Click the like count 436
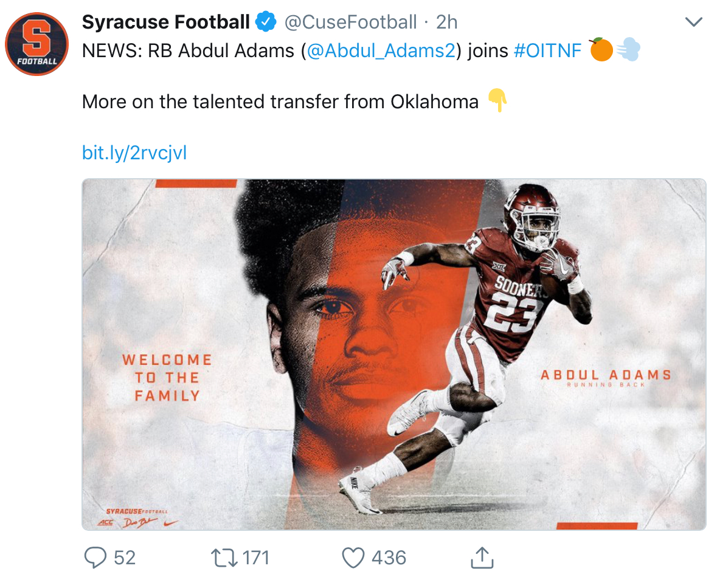Image resolution: width=717 pixels, height=588 pixels. click(389, 558)
